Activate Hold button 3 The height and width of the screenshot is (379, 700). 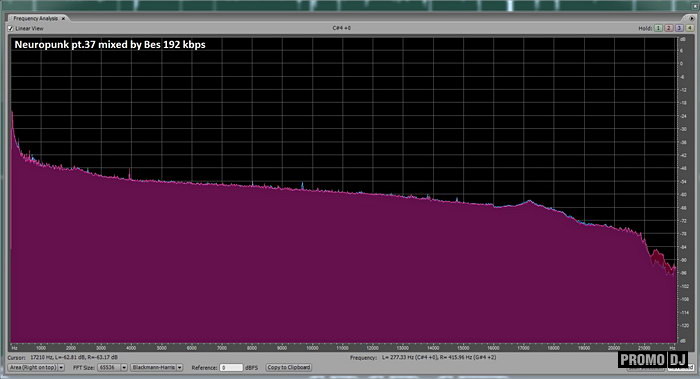coord(679,28)
